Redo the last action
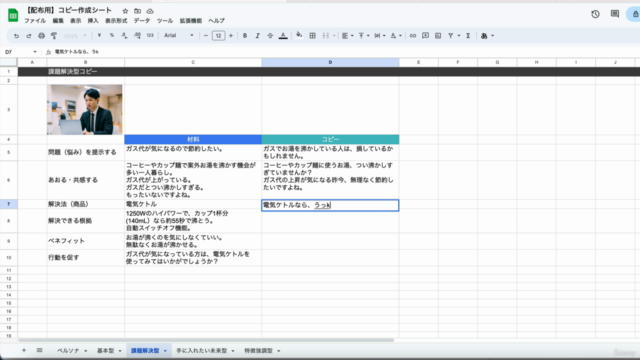Viewport: 640px width, 360px height. point(29,36)
